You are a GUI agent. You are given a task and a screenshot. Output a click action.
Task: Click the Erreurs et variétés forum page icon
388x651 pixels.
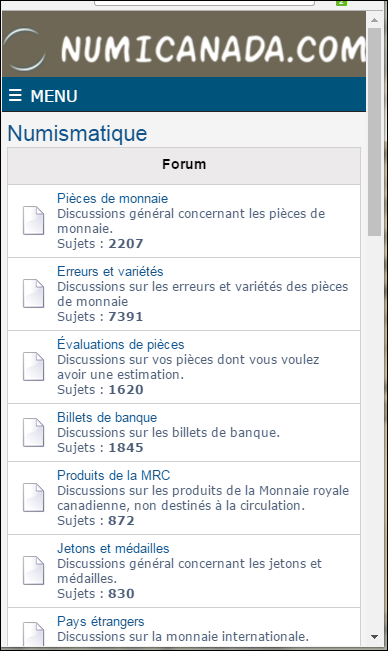(34, 294)
